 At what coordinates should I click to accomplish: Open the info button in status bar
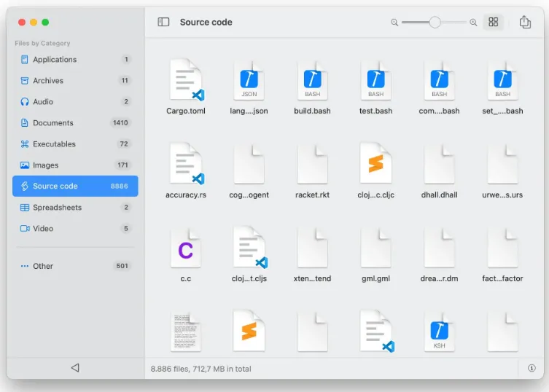point(532,368)
